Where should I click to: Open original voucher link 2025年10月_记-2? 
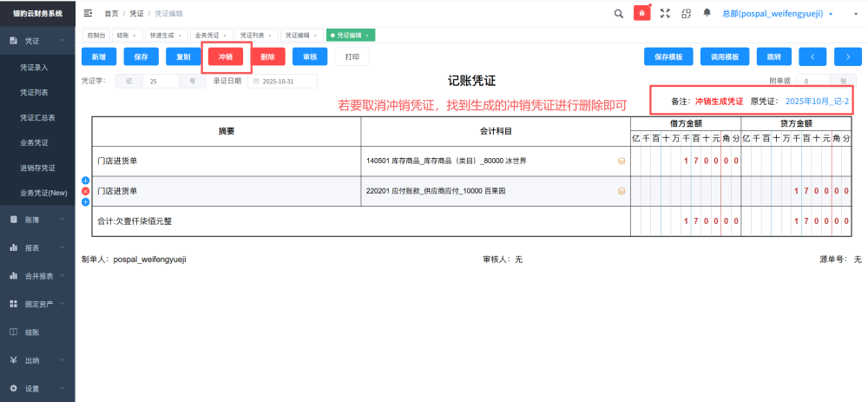[817, 102]
